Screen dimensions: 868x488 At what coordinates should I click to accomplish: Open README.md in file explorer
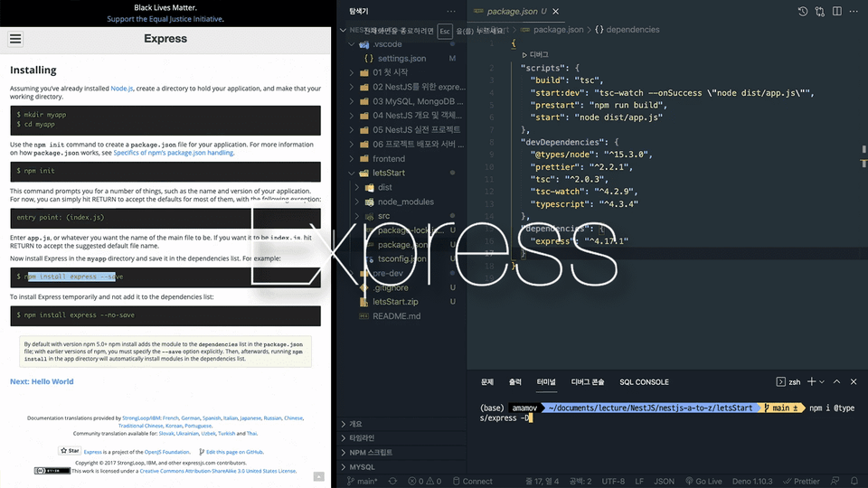[396, 316]
